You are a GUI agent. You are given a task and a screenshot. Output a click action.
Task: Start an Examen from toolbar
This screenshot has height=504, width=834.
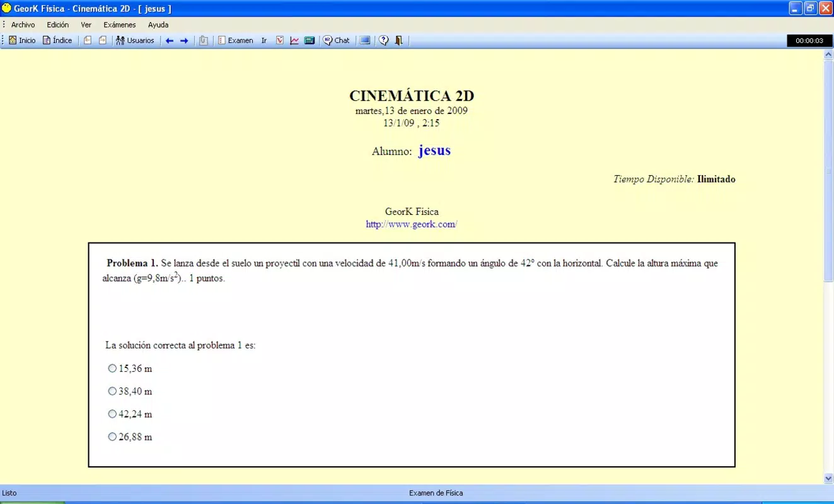coord(235,40)
